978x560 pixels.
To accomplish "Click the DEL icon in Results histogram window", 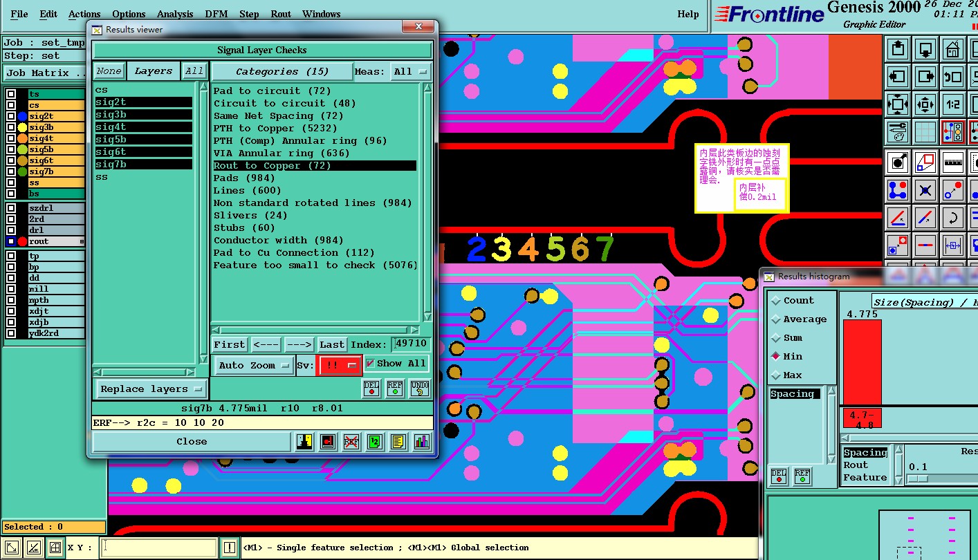I will (x=779, y=476).
